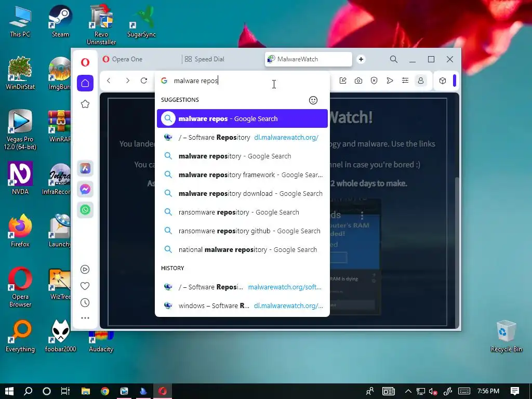The height and width of the screenshot is (399, 532).
Task: Select SugarSync desktop icon
Action: click(x=141, y=21)
